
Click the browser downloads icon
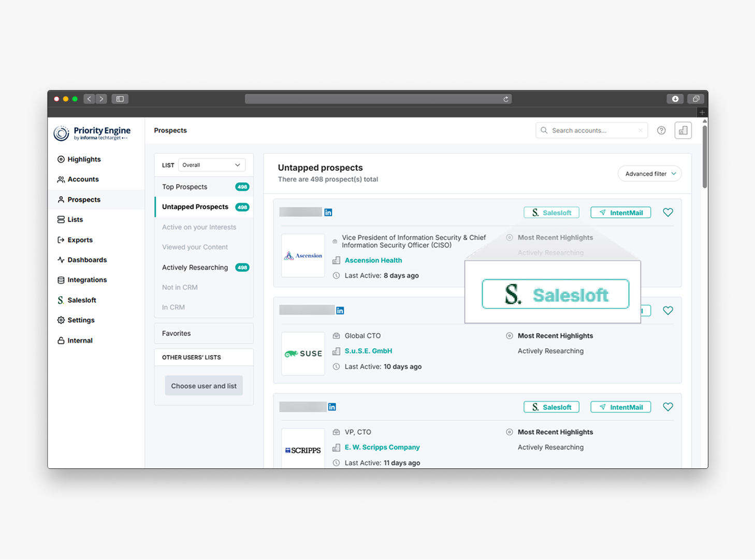click(x=675, y=99)
